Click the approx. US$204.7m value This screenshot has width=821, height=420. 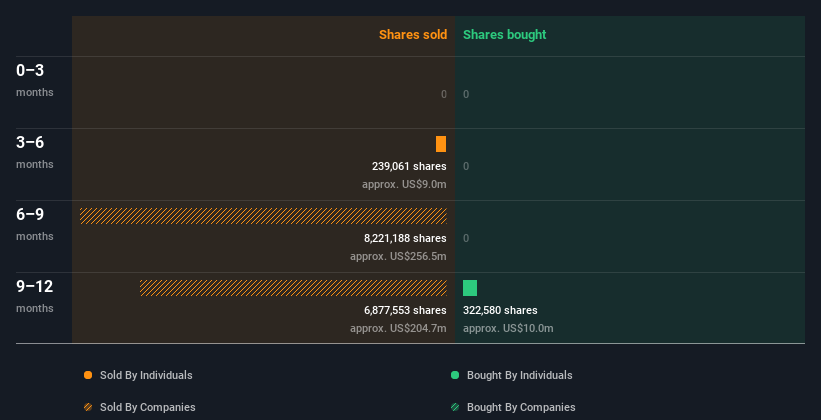(398, 328)
